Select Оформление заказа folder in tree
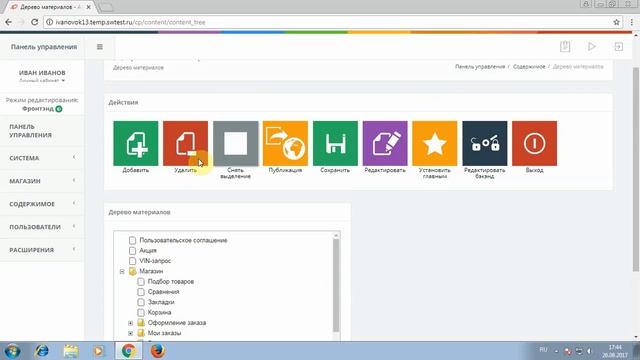Image resolution: width=640 pixels, height=360 pixels. click(177, 323)
